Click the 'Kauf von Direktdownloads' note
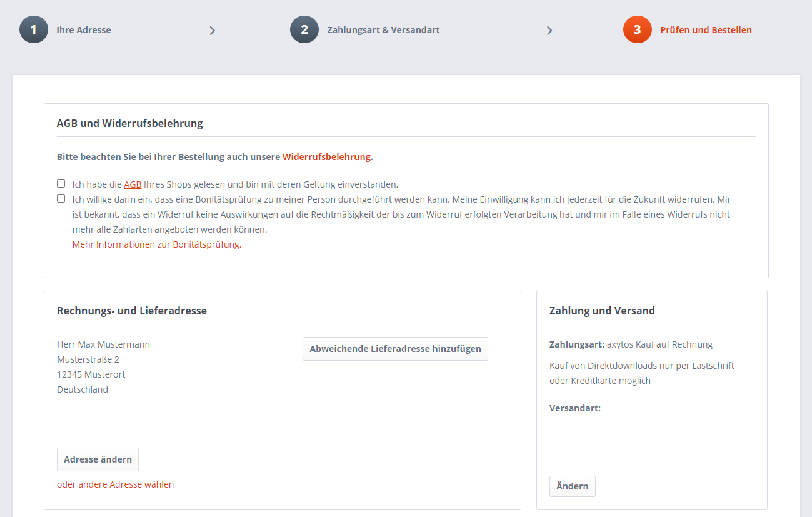Image resolution: width=812 pixels, height=517 pixels. pos(642,373)
